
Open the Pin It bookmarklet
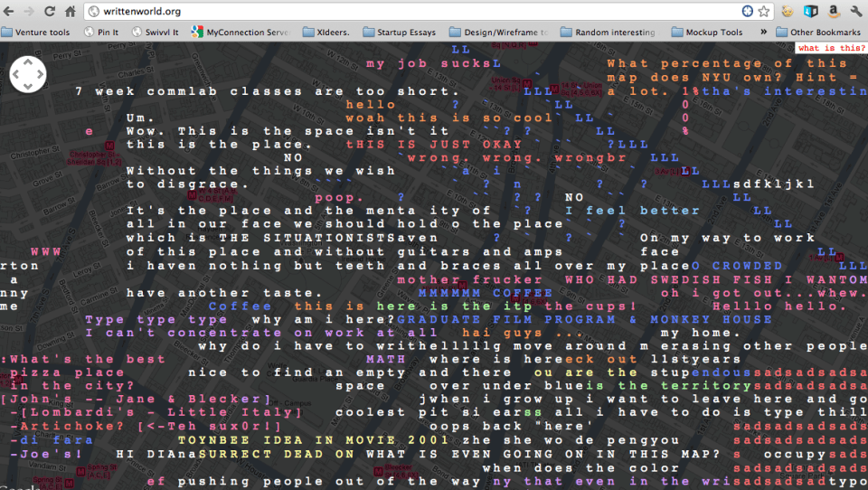(x=102, y=33)
